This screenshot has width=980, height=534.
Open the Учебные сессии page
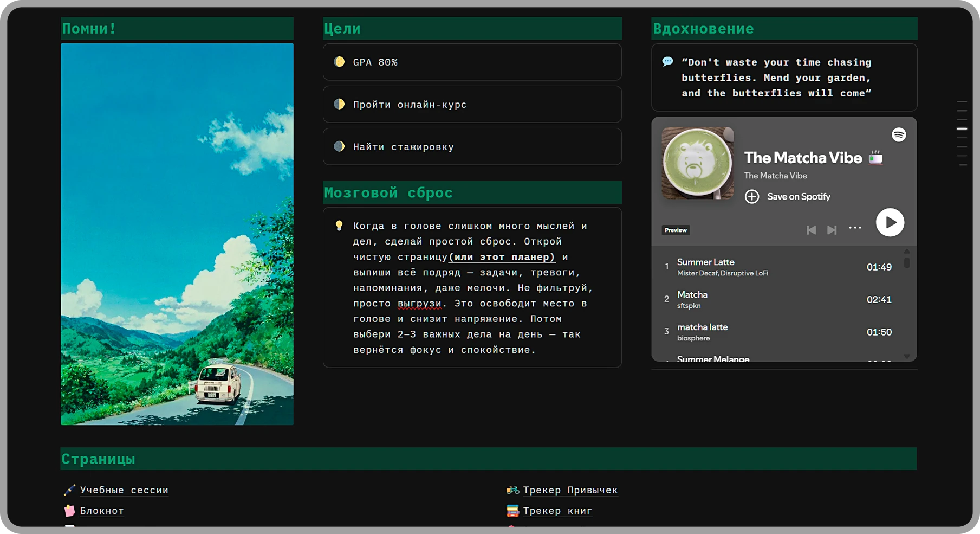[x=124, y=490]
